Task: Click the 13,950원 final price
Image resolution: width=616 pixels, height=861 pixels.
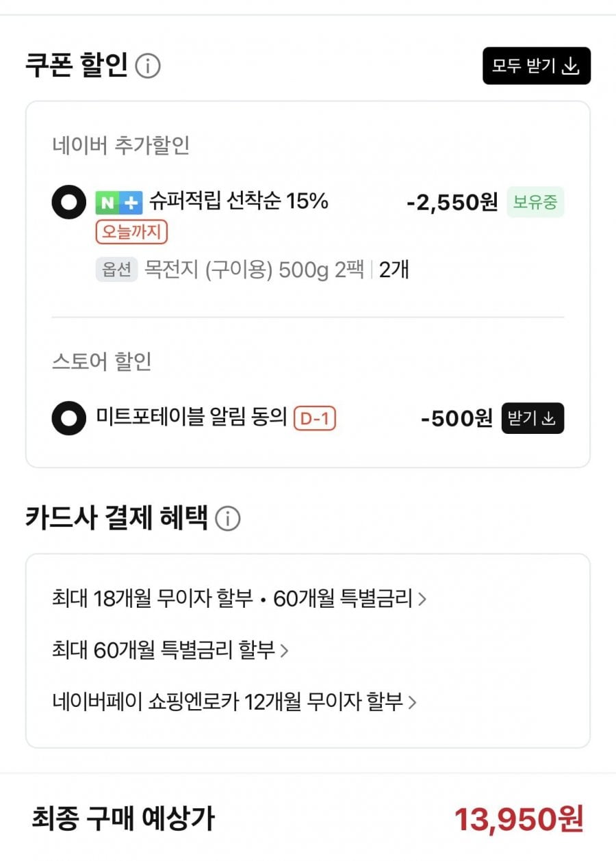Action: 518,819
